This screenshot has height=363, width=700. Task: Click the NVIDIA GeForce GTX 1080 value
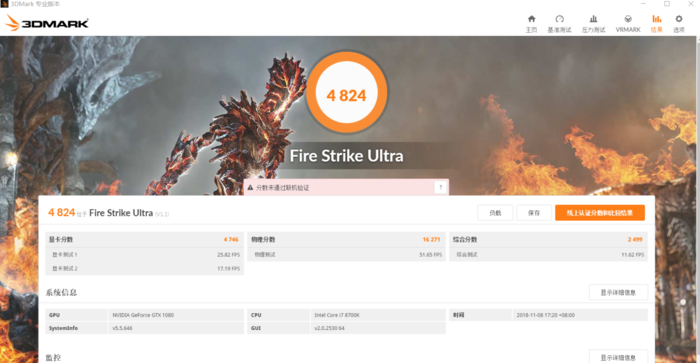[143, 315]
